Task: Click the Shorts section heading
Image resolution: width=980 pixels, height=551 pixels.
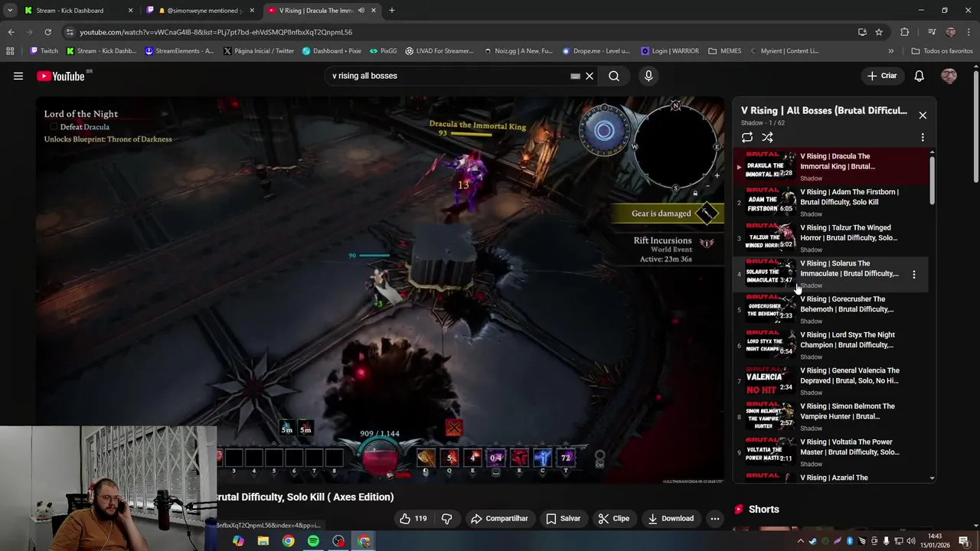Action: coord(763,509)
